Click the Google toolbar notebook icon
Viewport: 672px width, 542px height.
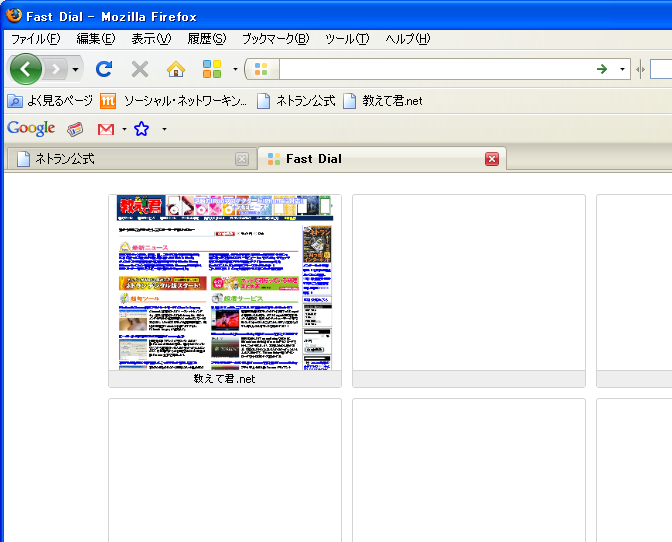click(75, 129)
